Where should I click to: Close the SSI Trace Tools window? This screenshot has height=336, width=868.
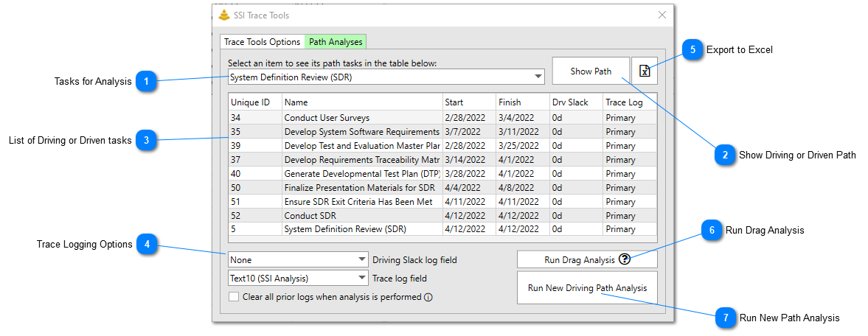click(662, 15)
